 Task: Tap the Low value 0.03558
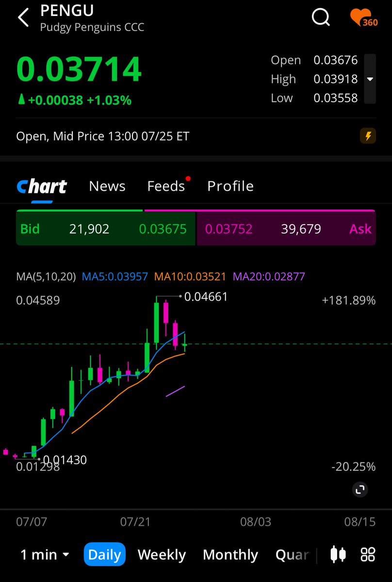coord(336,98)
